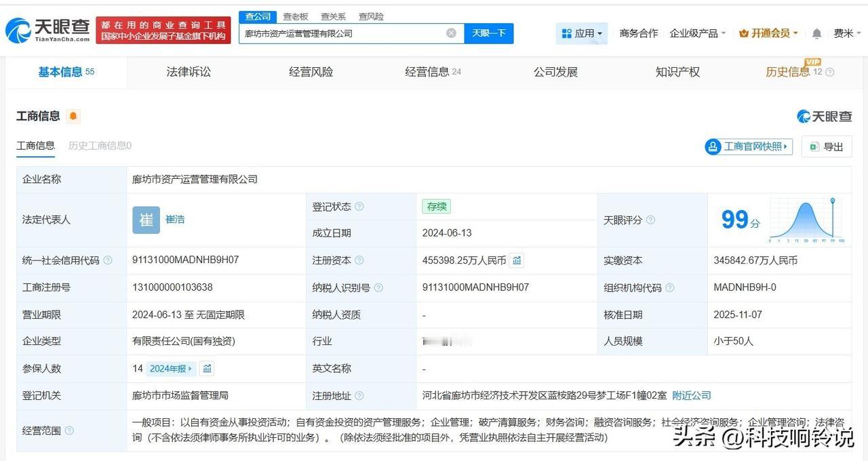
Task: Click the 组织机构代码 value MADNHB9H-0
Action: [x=745, y=287]
